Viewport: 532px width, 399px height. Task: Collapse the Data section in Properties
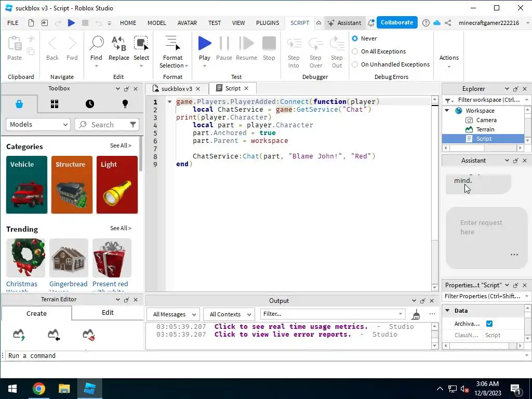[x=447, y=311]
